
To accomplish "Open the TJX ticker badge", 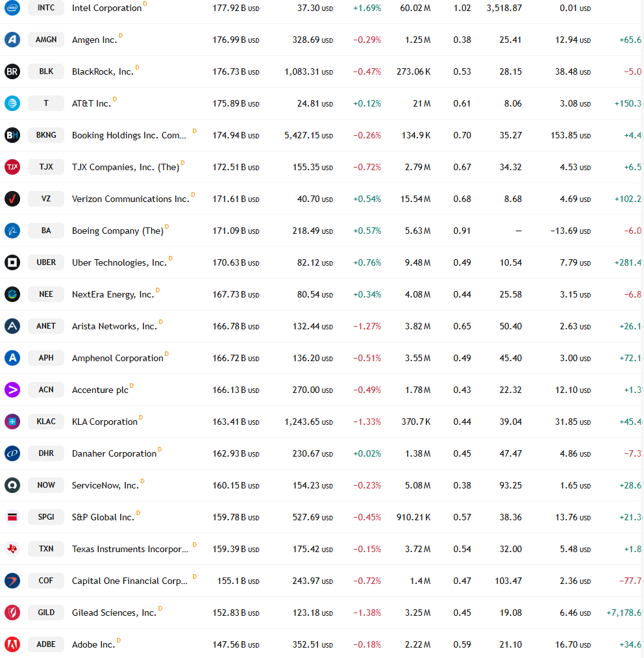I will click(46, 166).
